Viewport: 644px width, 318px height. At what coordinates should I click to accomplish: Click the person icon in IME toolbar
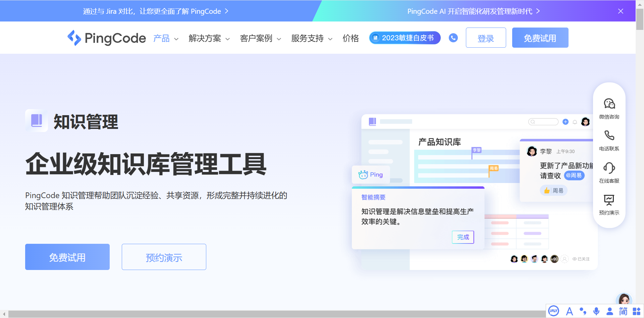tap(610, 311)
